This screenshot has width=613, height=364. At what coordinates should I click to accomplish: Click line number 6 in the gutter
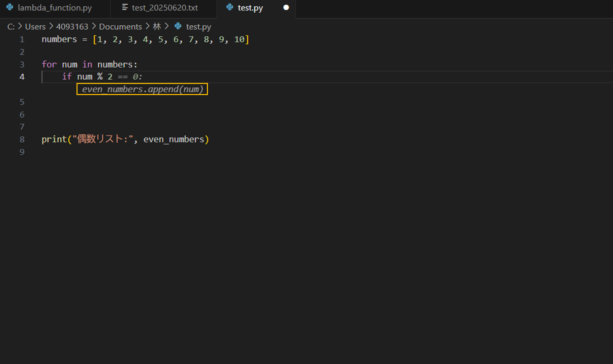point(22,115)
